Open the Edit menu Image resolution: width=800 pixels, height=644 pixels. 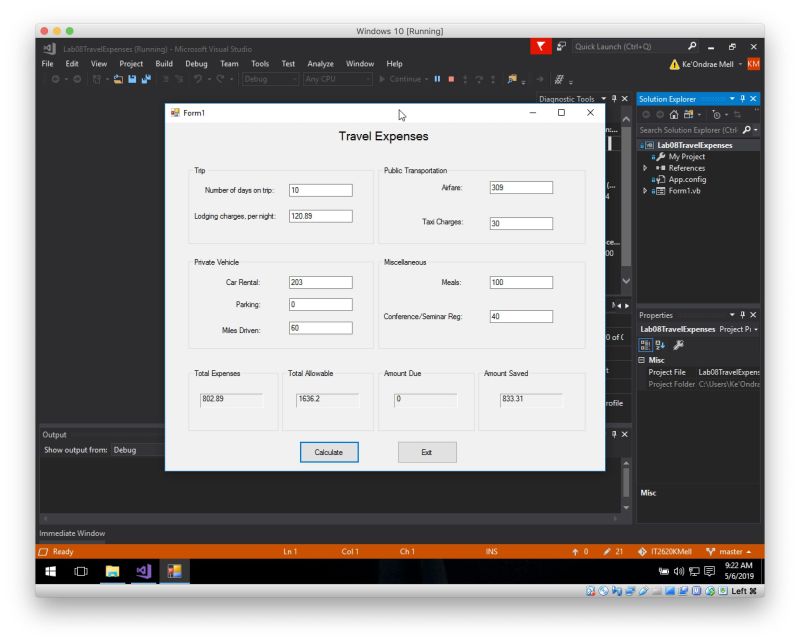coord(72,64)
